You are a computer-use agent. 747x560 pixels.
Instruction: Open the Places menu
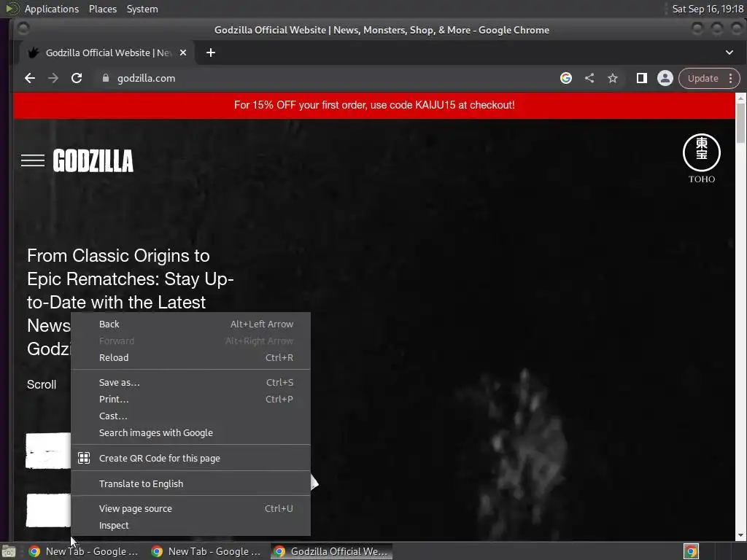point(103,9)
